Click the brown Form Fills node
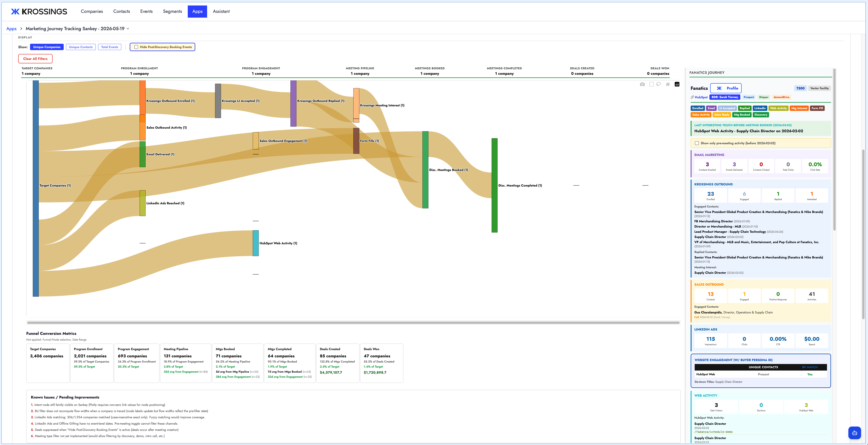This screenshot has width=868, height=445. tap(356, 141)
